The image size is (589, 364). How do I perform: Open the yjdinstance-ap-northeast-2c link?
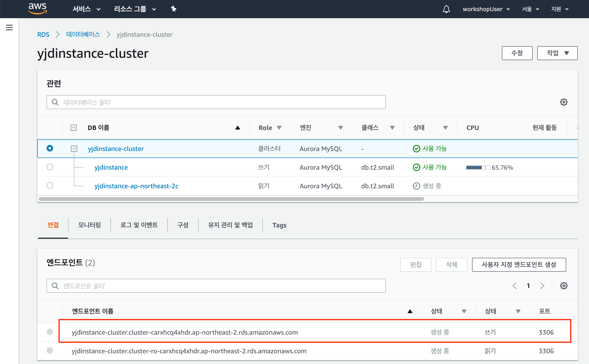[x=136, y=186]
